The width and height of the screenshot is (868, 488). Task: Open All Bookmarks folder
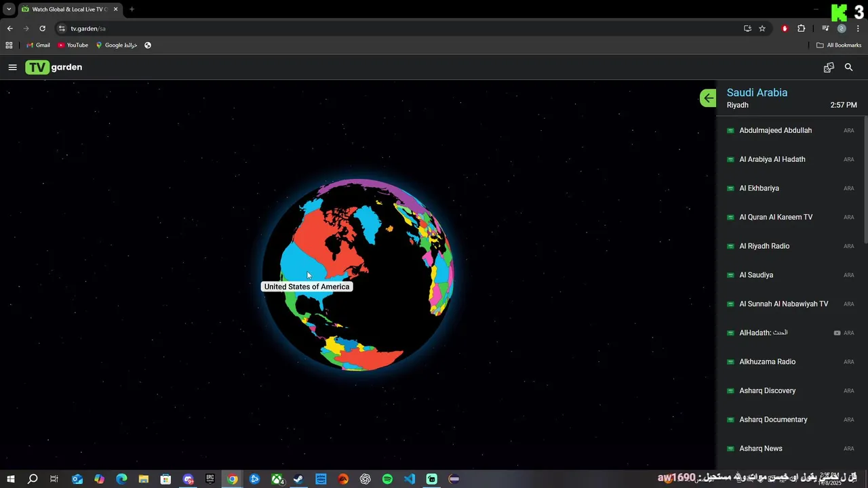[x=839, y=45]
